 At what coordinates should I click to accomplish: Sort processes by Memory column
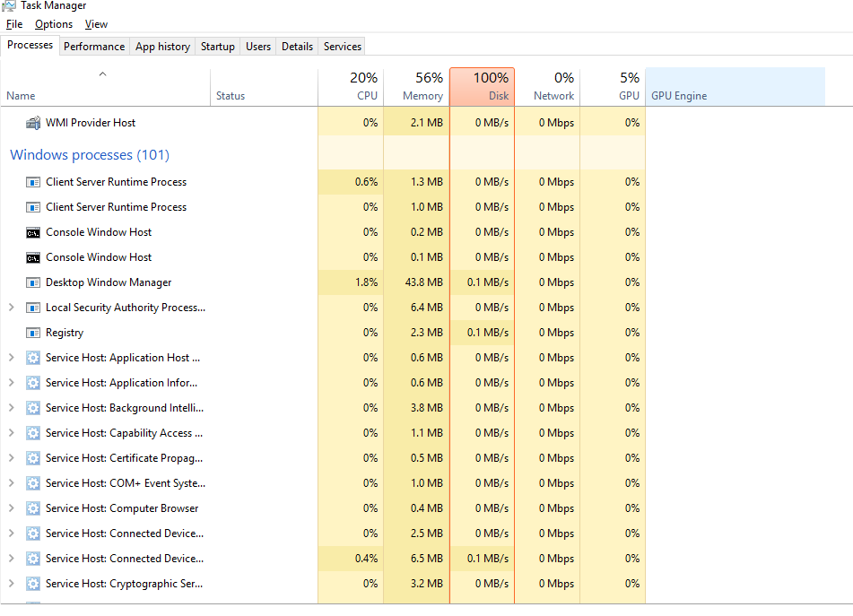417,87
